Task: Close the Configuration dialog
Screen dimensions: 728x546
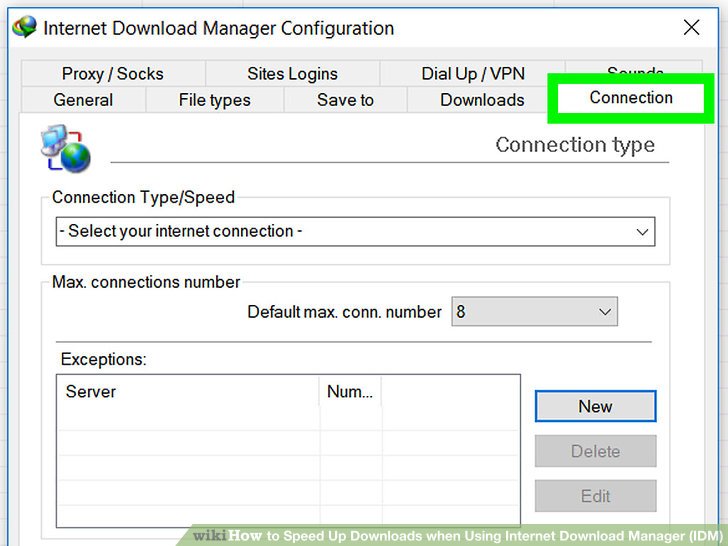Action: point(691,27)
